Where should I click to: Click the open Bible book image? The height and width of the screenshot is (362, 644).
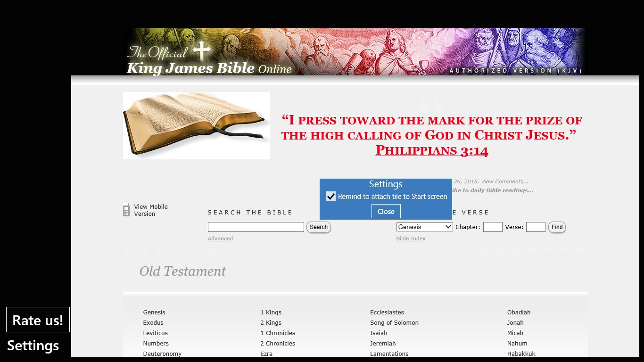coord(196,125)
